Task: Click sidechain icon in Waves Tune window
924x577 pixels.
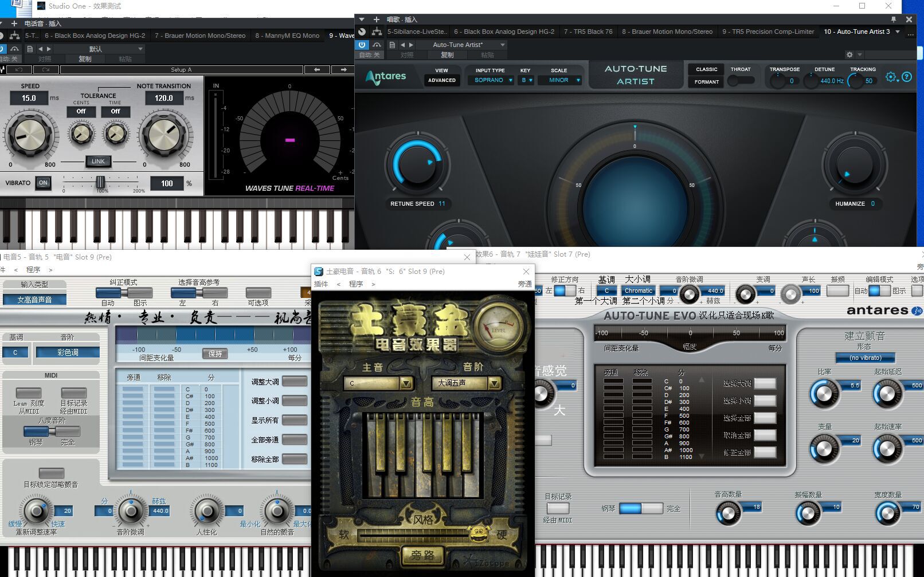Action: tap(14, 49)
